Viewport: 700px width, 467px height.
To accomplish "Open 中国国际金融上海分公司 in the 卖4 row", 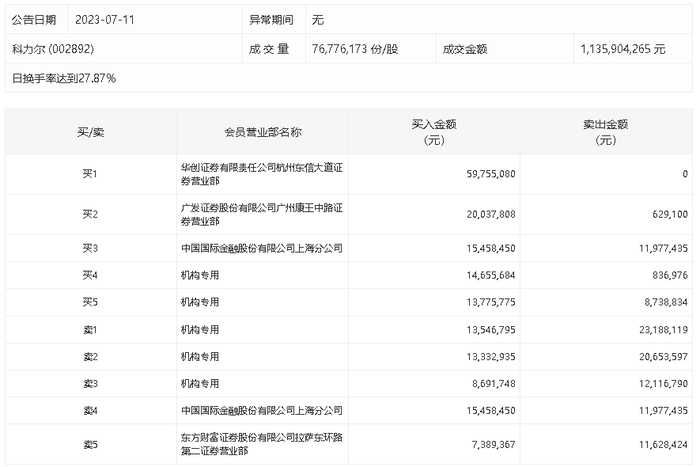I will [x=262, y=410].
